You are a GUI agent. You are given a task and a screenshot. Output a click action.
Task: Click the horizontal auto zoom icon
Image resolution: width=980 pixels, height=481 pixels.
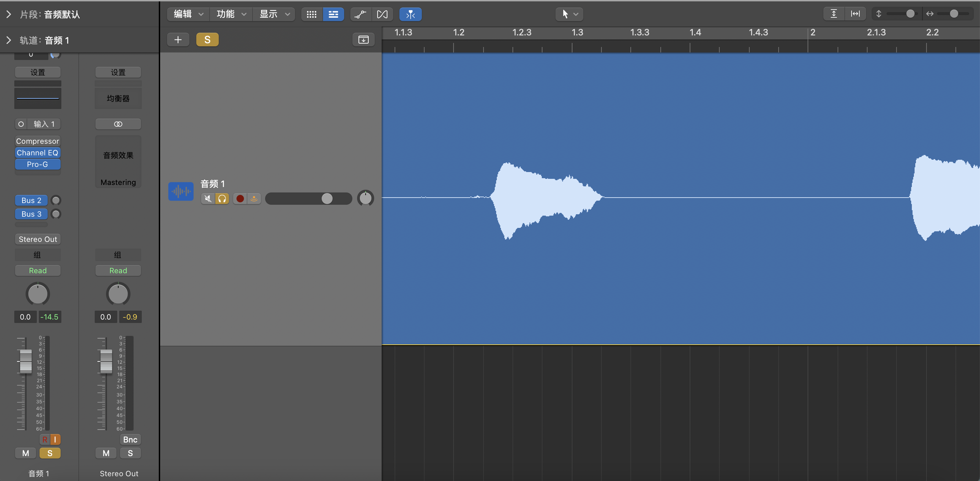pos(855,14)
